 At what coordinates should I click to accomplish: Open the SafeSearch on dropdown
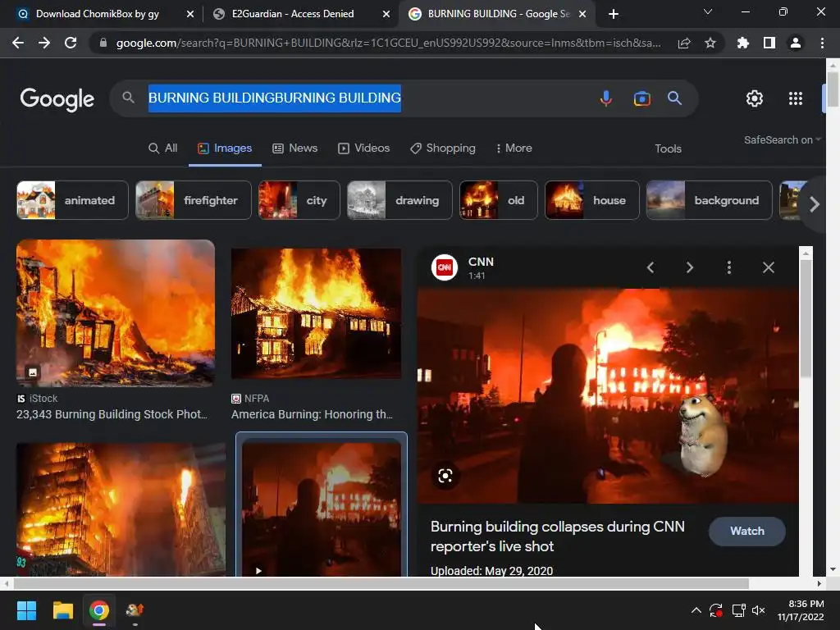pyautogui.click(x=782, y=139)
